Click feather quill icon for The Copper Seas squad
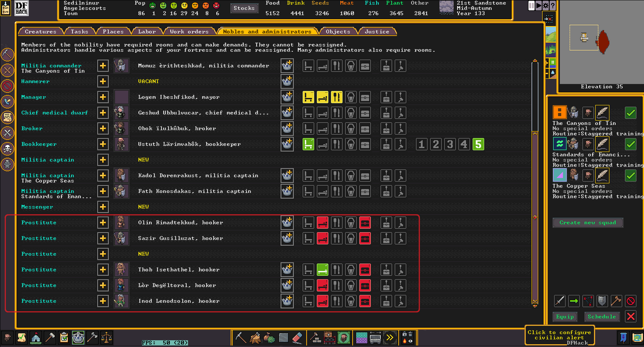The width and height of the screenshot is (644, 347). [602, 175]
